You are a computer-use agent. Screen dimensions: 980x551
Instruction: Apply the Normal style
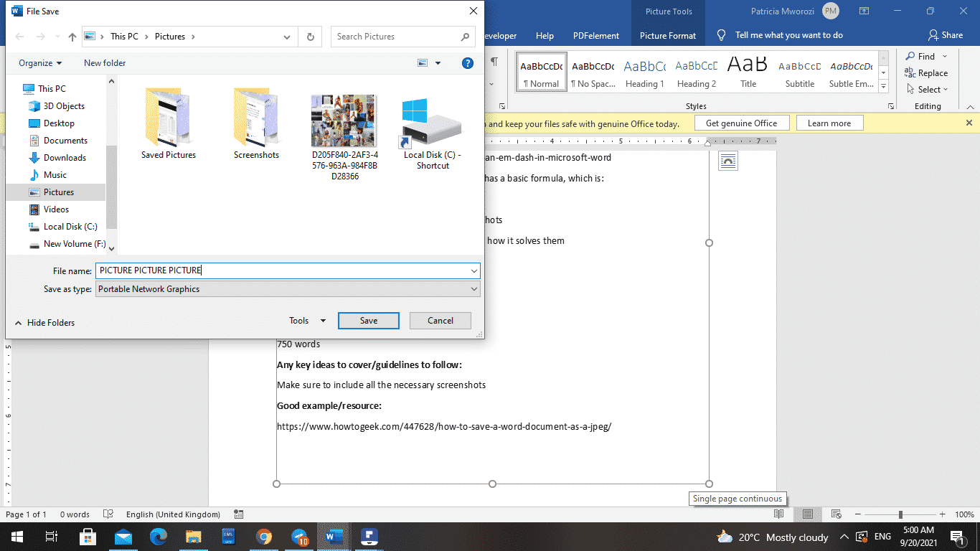[541, 72]
